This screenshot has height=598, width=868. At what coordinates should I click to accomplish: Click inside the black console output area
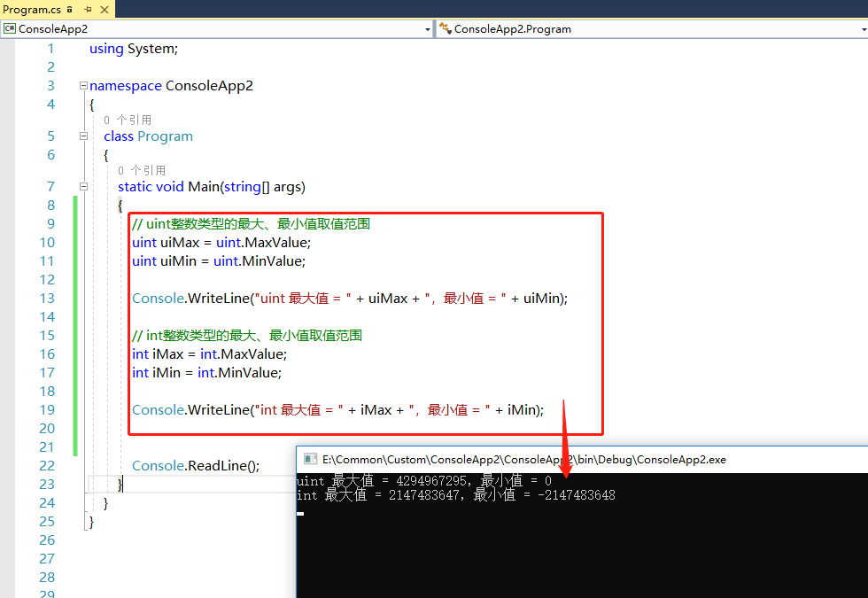click(x=576, y=549)
